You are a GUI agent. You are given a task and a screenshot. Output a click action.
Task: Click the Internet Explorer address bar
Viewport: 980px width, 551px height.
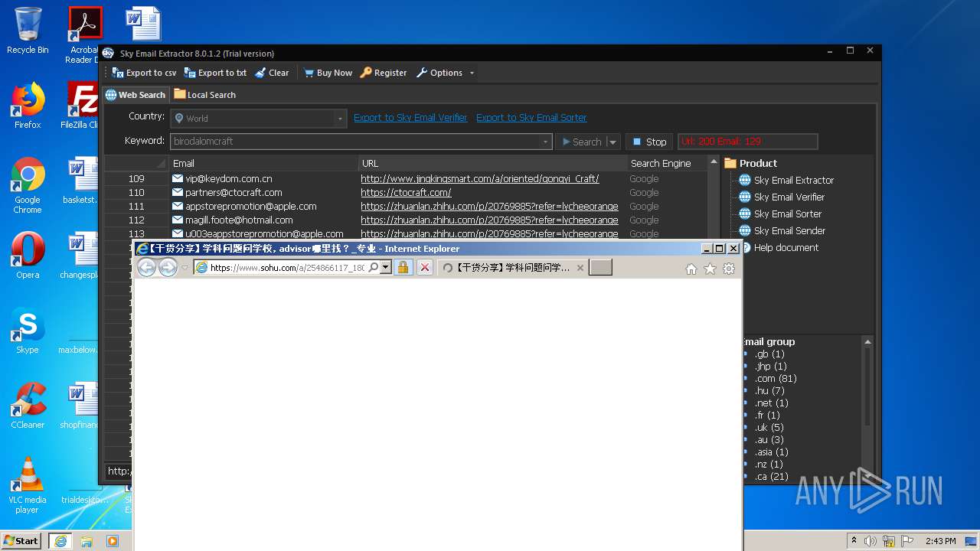(x=287, y=267)
